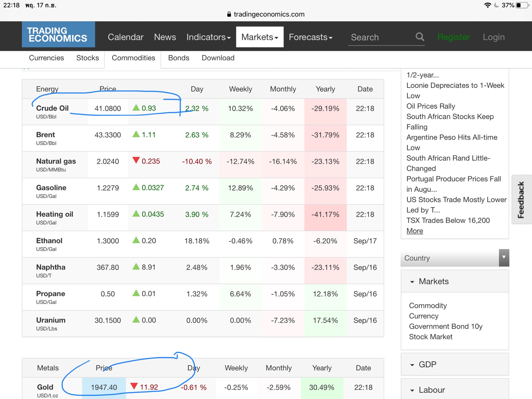Open US Stocks Trade Mostly Lower headline
The width and height of the screenshot is (532, 399).
point(456,205)
